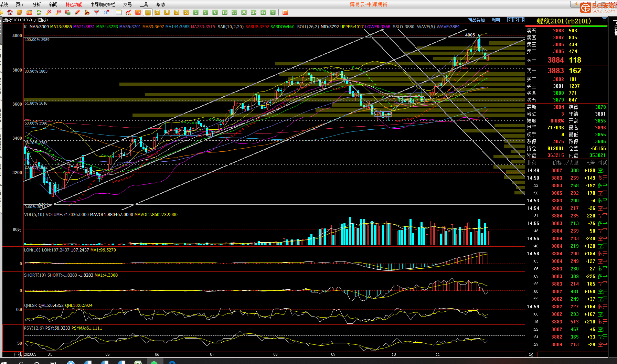Click the LON(10) indicator label

click(x=32, y=250)
